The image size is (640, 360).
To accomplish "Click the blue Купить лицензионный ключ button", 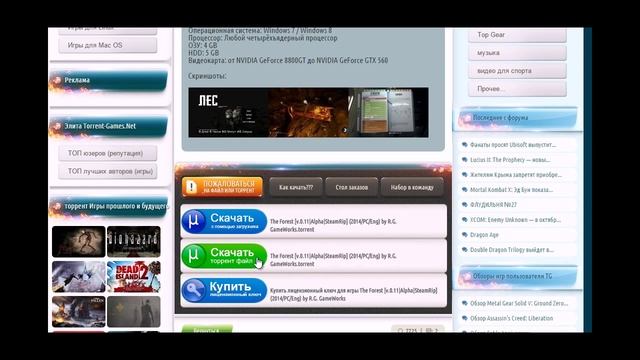I will point(224,291).
